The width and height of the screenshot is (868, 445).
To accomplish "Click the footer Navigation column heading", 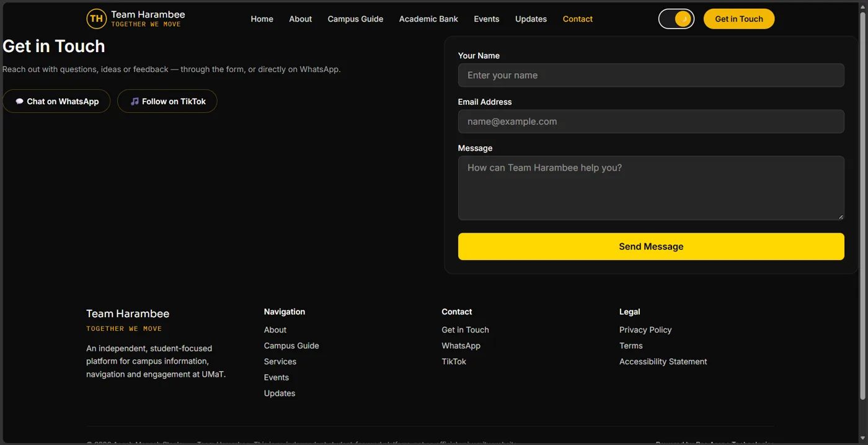I will coord(285,312).
